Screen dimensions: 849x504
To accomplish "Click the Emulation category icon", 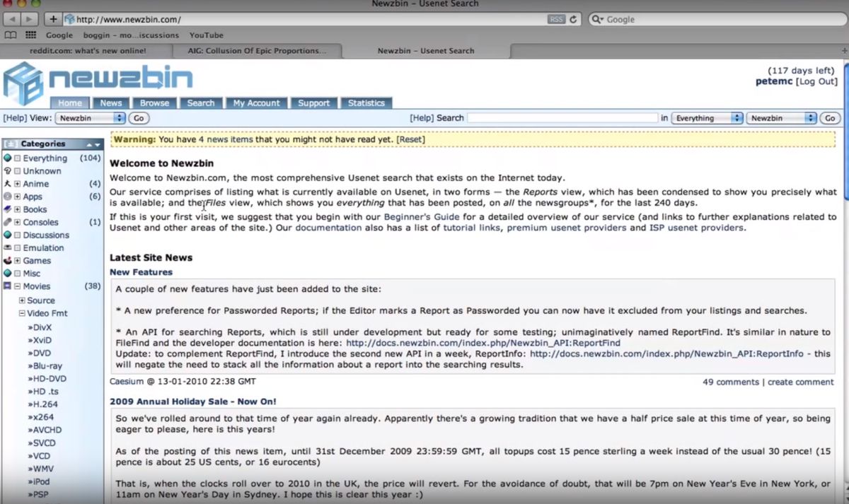I will pyautogui.click(x=7, y=247).
